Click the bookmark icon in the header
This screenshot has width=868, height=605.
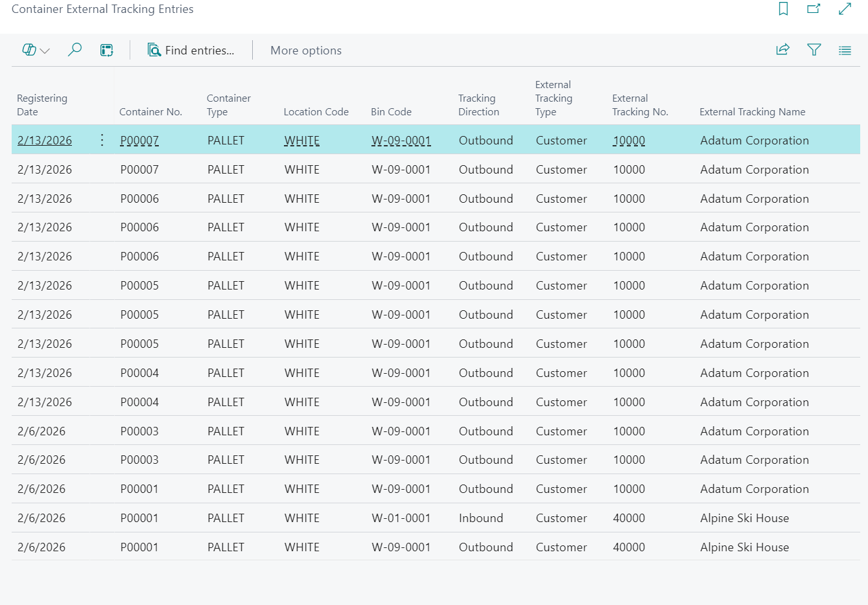click(783, 9)
